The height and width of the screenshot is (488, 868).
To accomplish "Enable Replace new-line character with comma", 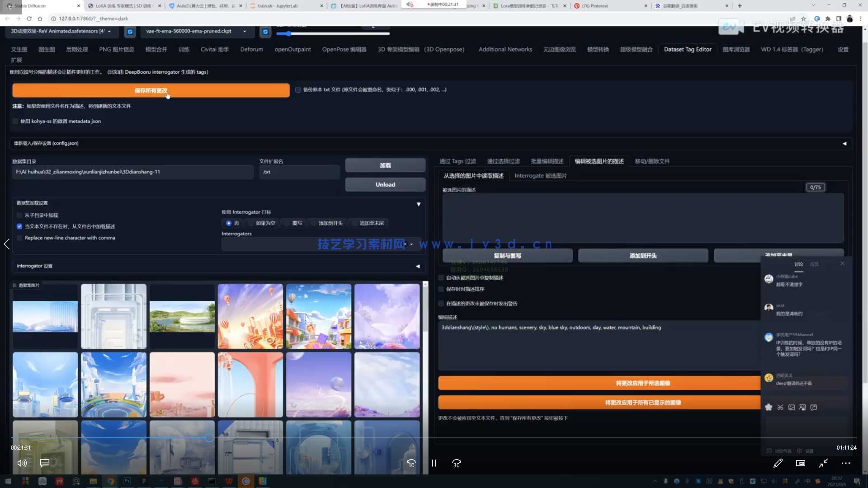I will 19,238.
